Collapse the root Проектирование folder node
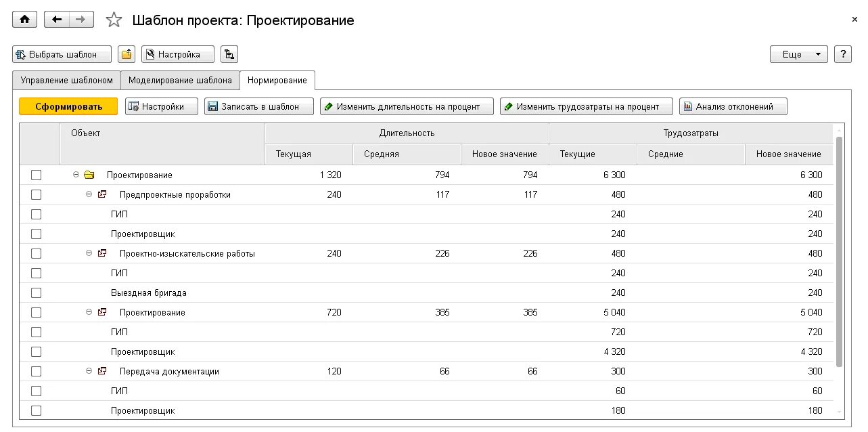Screen dimensions: 868x432 [x=76, y=175]
